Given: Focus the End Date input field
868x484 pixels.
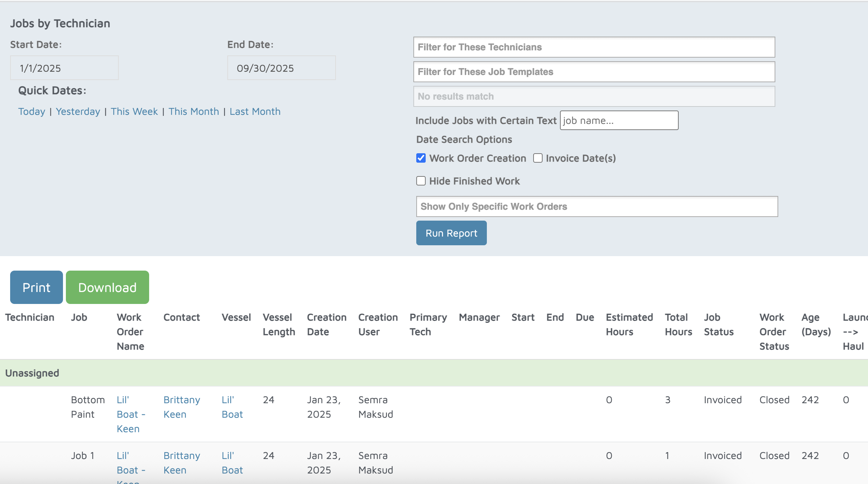Looking at the screenshot, I should click(x=281, y=68).
